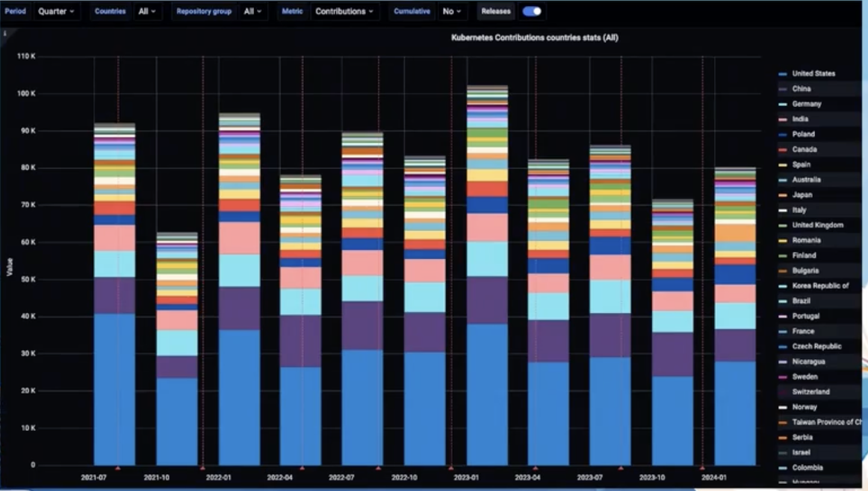868x491 pixels.
Task: Click the blue bottom segment of the 2021-10 bar
Action: coord(177,421)
